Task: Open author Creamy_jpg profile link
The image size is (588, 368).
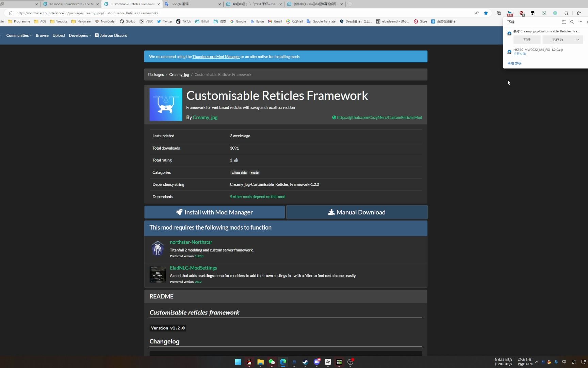Action: tap(205, 117)
